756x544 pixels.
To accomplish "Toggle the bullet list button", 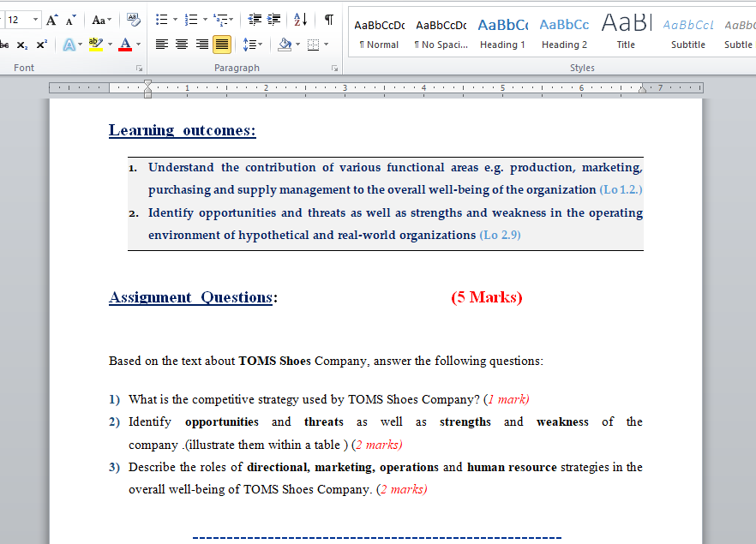I will tap(161, 20).
